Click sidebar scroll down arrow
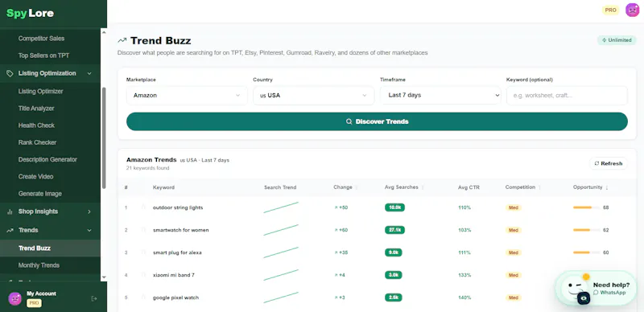Viewport: 644px width, 312px height. [x=104, y=277]
